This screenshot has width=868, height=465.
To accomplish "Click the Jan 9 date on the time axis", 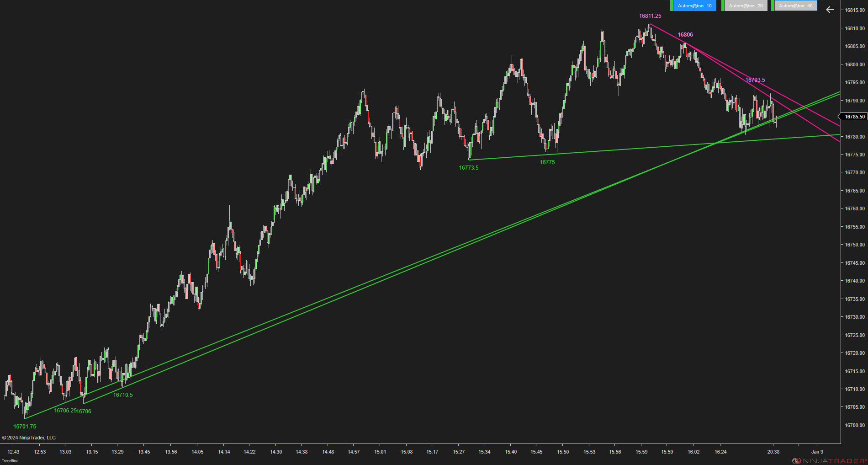I will (818, 451).
